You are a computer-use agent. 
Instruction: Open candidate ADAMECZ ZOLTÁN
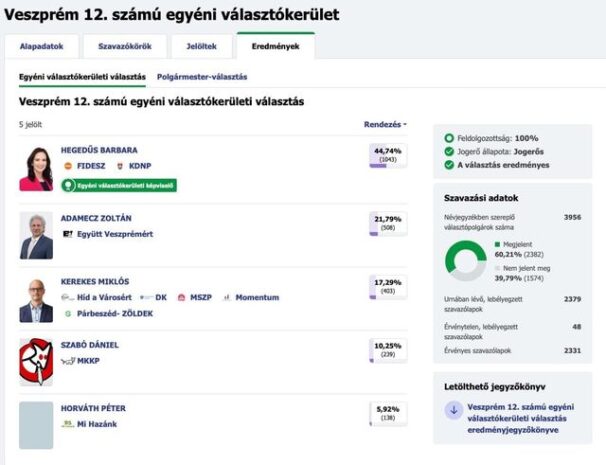click(x=96, y=218)
